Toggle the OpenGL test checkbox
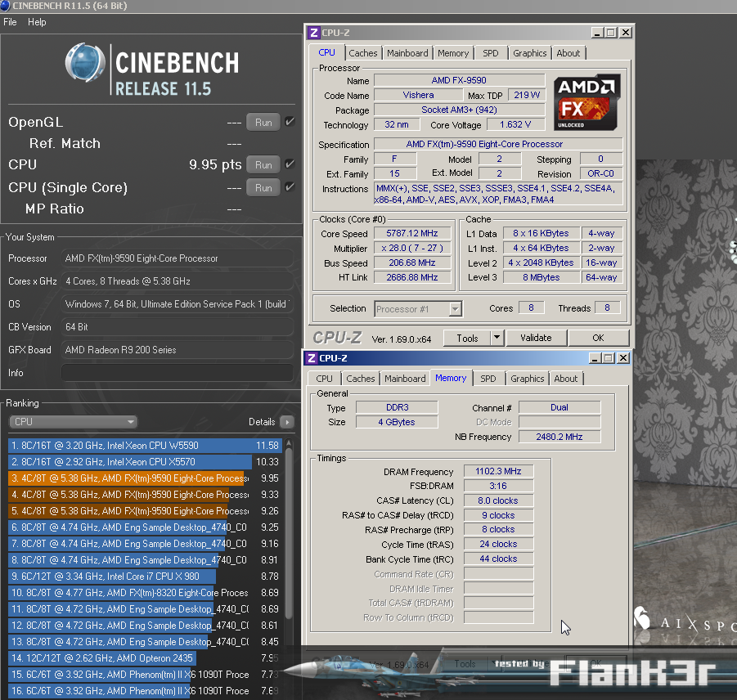Image resolution: width=737 pixels, height=700 pixels. point(290,122)
